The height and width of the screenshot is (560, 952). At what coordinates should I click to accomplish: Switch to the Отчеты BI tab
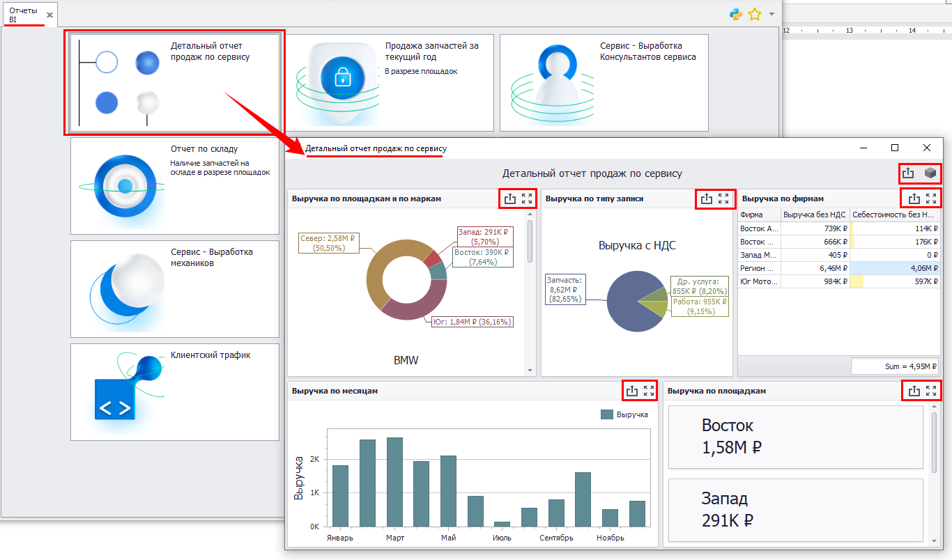23,15
